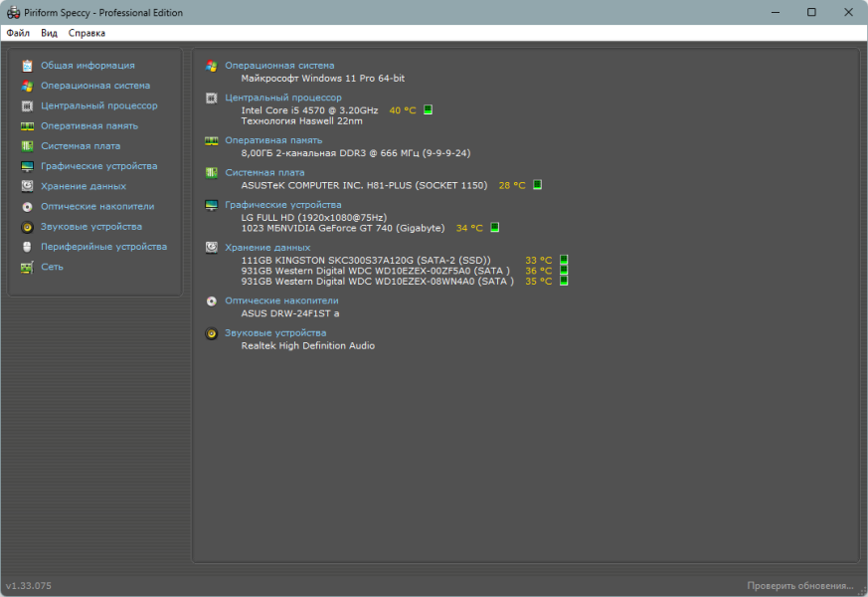
Task: Select Центральный процессор in the sidebar
Action: [99, 105]
